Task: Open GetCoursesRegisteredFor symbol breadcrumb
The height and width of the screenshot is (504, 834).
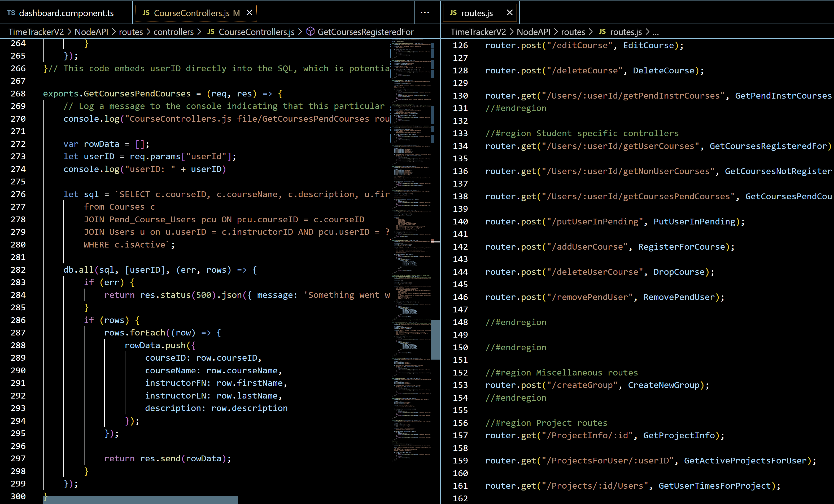Action: click(x=365, y=32)
